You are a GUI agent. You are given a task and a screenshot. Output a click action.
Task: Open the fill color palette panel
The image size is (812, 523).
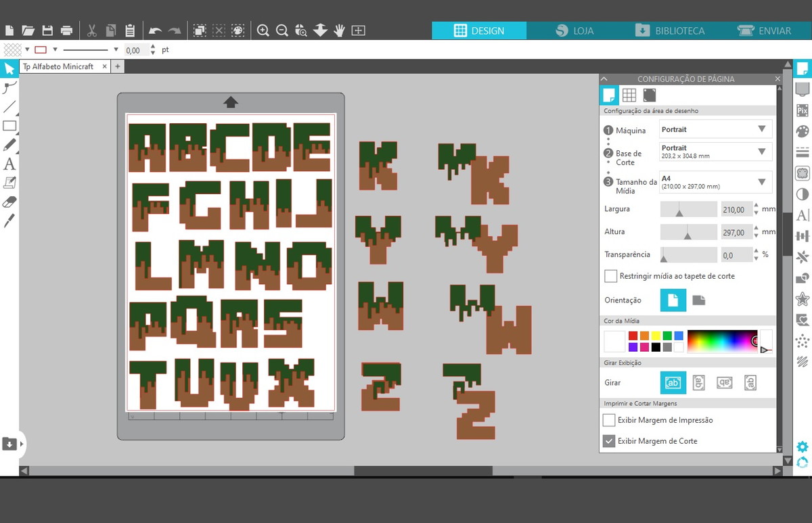click(803, 131)
